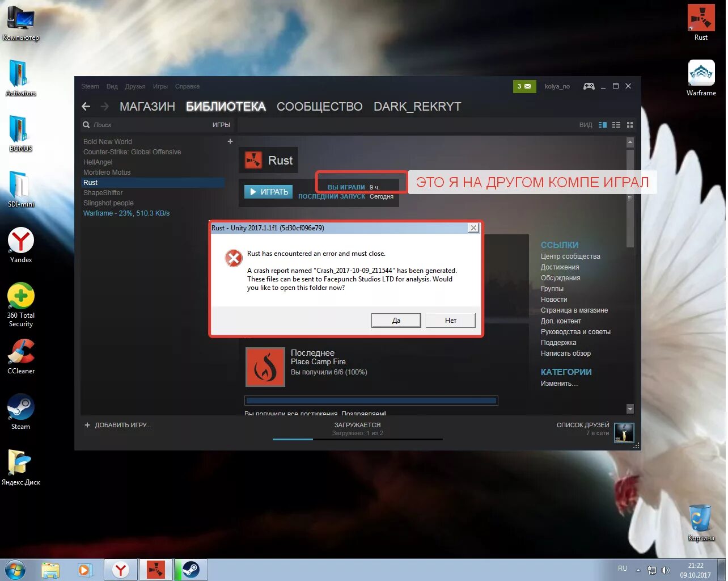Open Центр сообщества link

(570, 256)
